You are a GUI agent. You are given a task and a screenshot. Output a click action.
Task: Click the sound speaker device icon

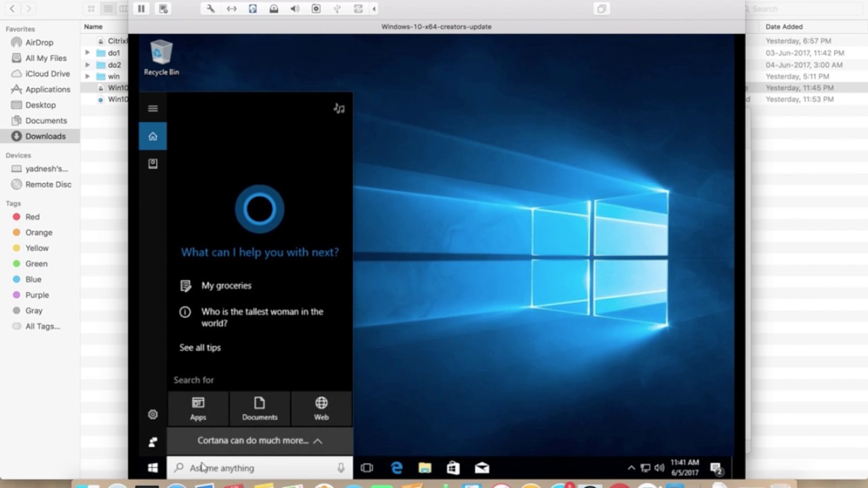295,9
